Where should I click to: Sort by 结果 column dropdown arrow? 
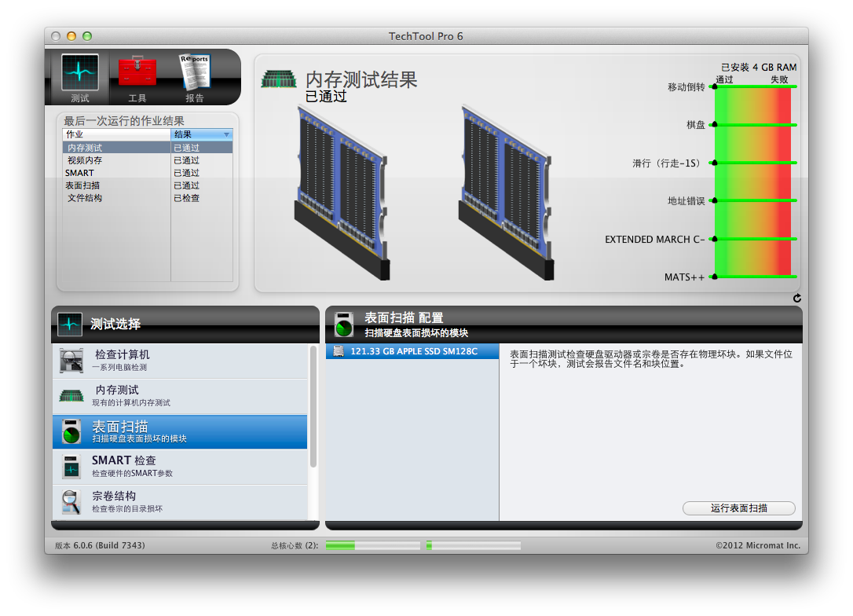tap(226, 134)
